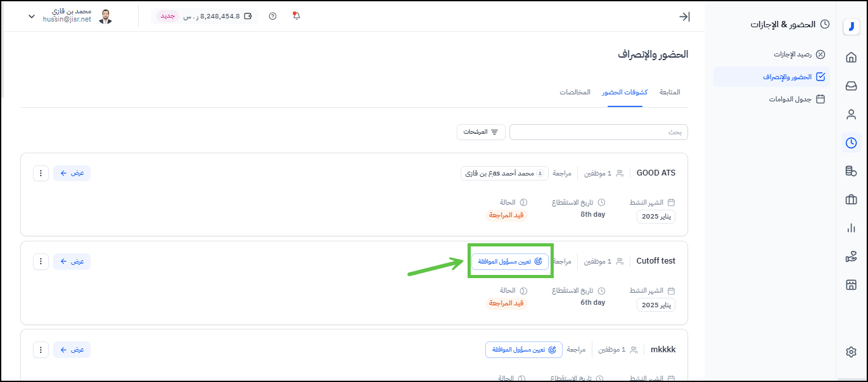The width and height of the screenshot is (868, 382).
Task: Open three-dot menu for GOOD ATS
Action: coord(41,173)
